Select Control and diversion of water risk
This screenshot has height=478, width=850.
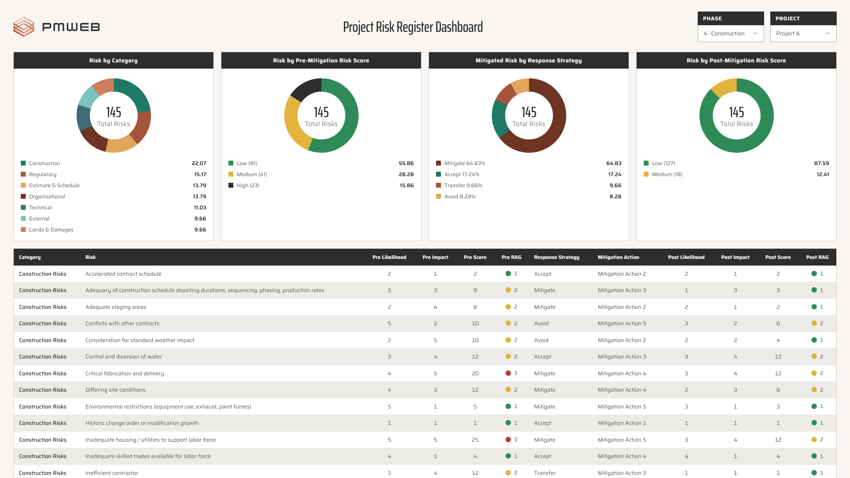(x=123, y=357)
